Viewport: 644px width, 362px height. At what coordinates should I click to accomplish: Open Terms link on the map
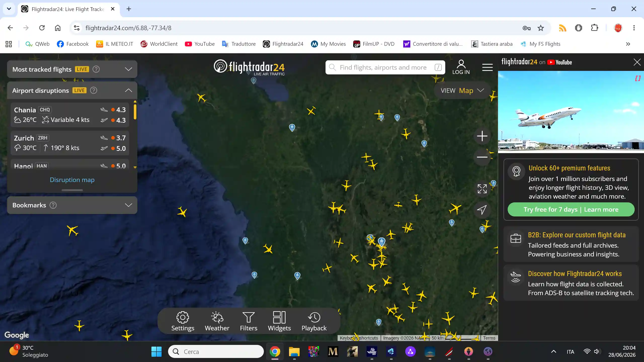coord(489,338)
